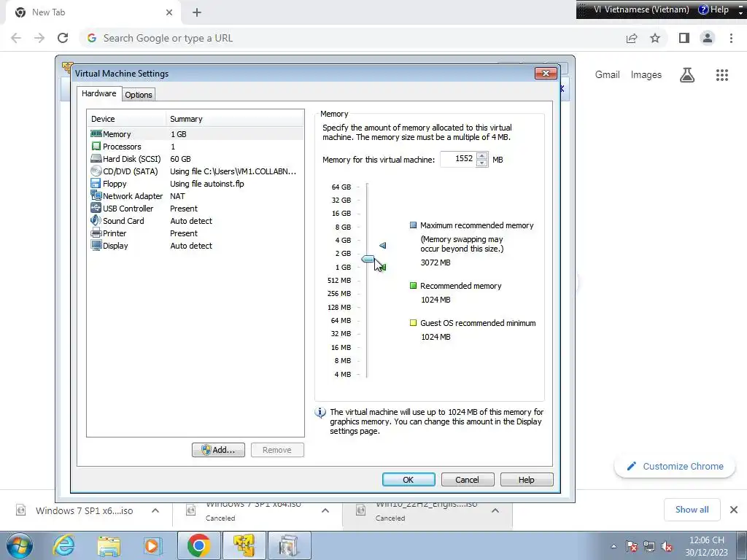Open the Google apps grid

coord(721,75)
